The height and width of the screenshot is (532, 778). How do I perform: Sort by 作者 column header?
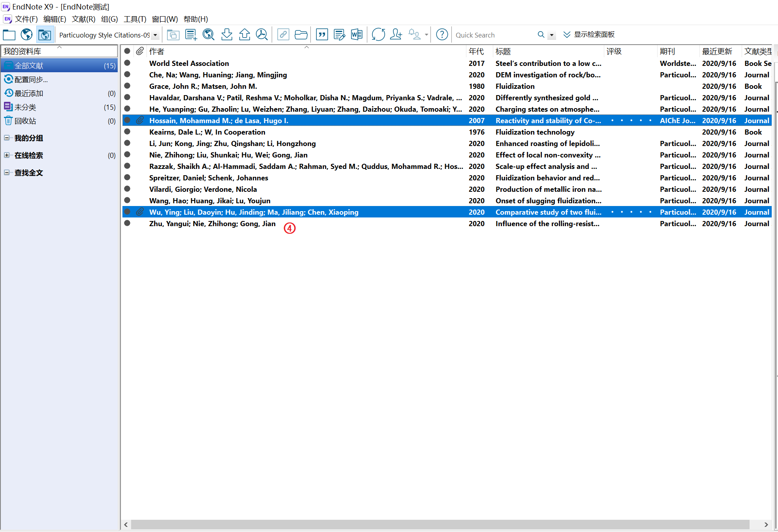[x=306, y=51]
